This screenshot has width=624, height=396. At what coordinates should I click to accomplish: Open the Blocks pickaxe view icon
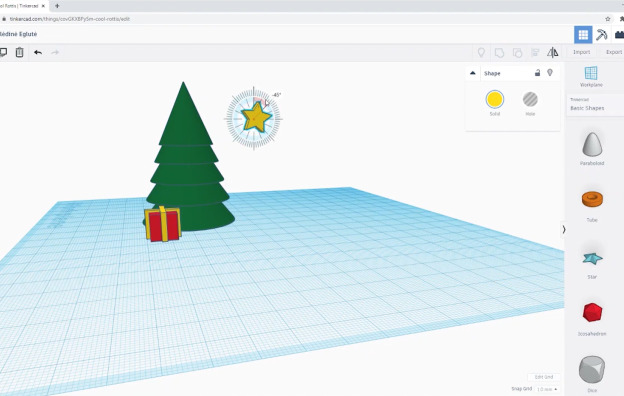tap(601, 35)
